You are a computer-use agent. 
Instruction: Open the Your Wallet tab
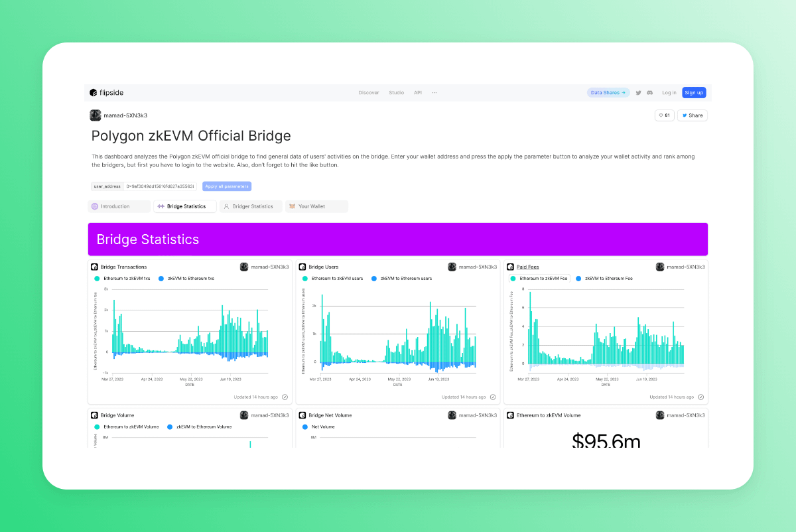click(316, 206)
